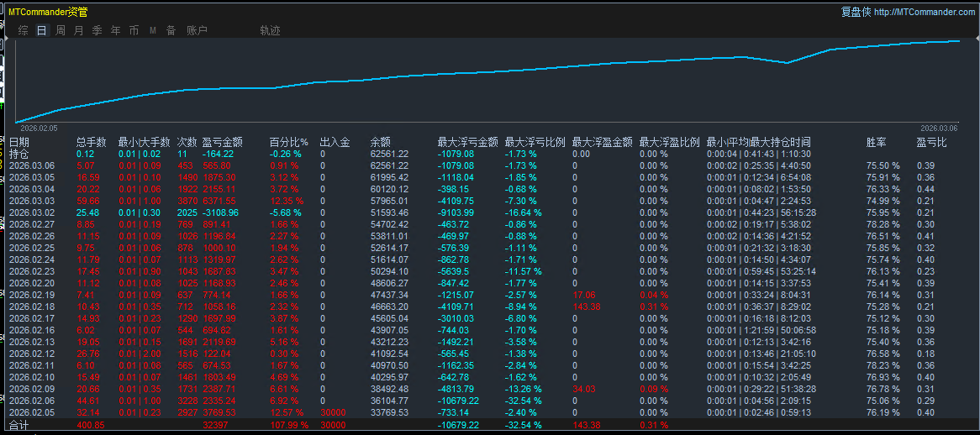
Task: Click the chart start date 2026.02.05
Action: (39, 128)
